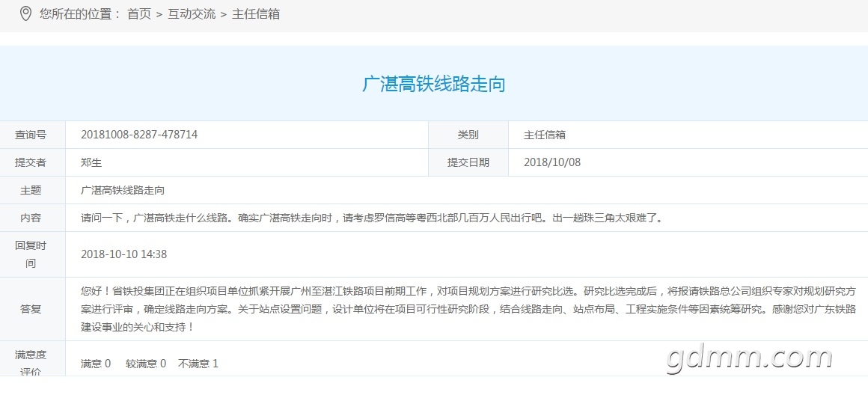The height and width of the screenshot is (404, 868).
Task: Click the 满意度评价 label cell
Action: tap(33, 358)
